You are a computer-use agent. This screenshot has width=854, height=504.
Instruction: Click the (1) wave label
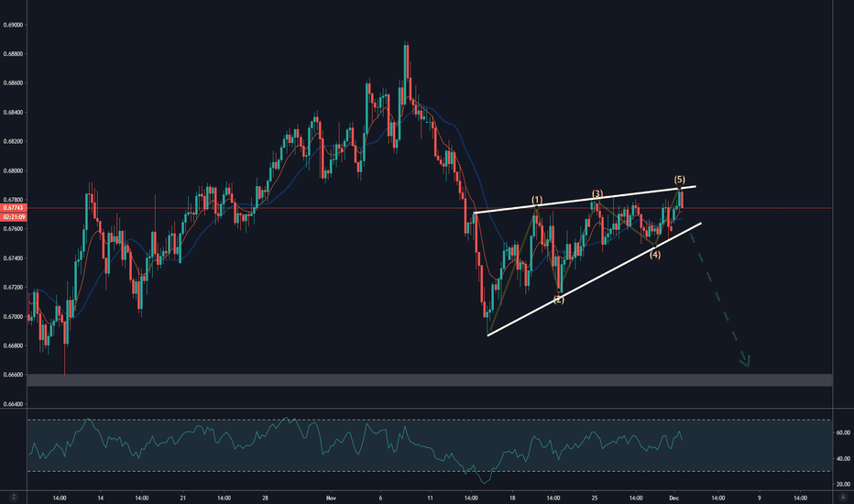pos(537,200)
